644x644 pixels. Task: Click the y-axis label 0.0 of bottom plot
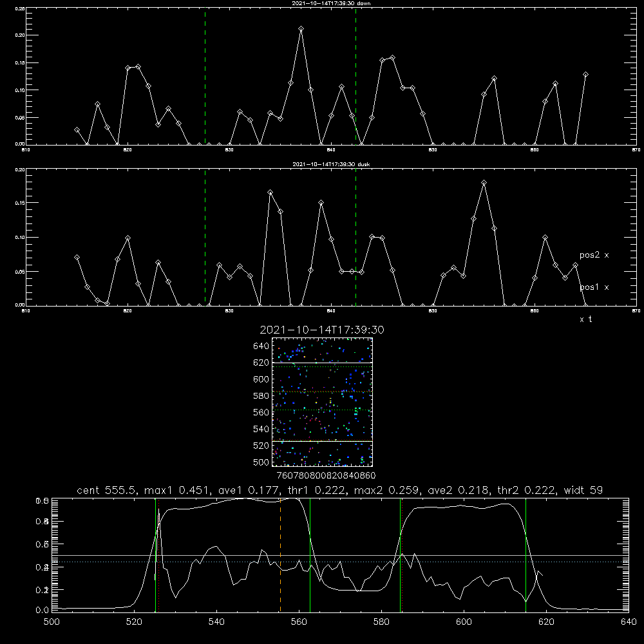coord(43,611)
